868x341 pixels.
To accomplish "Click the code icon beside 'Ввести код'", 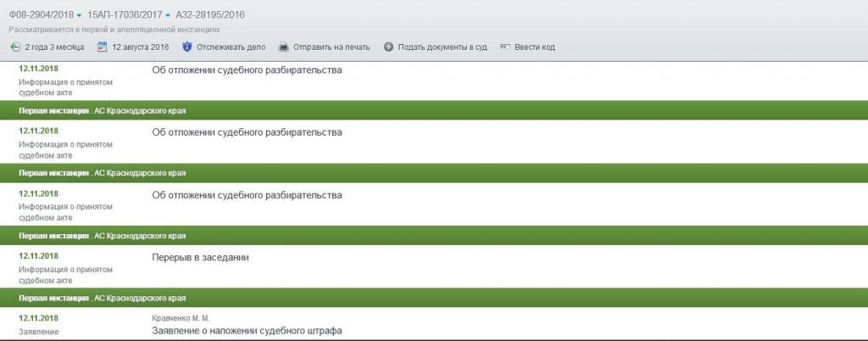I will coord(504,47).
